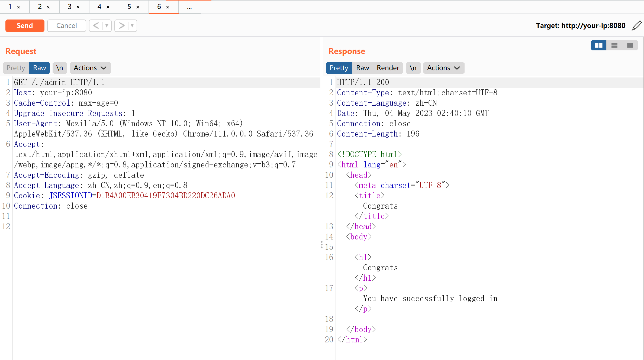Open Response Actions dropdown
This screenshot has width=644, height=360.
(443, 68)
